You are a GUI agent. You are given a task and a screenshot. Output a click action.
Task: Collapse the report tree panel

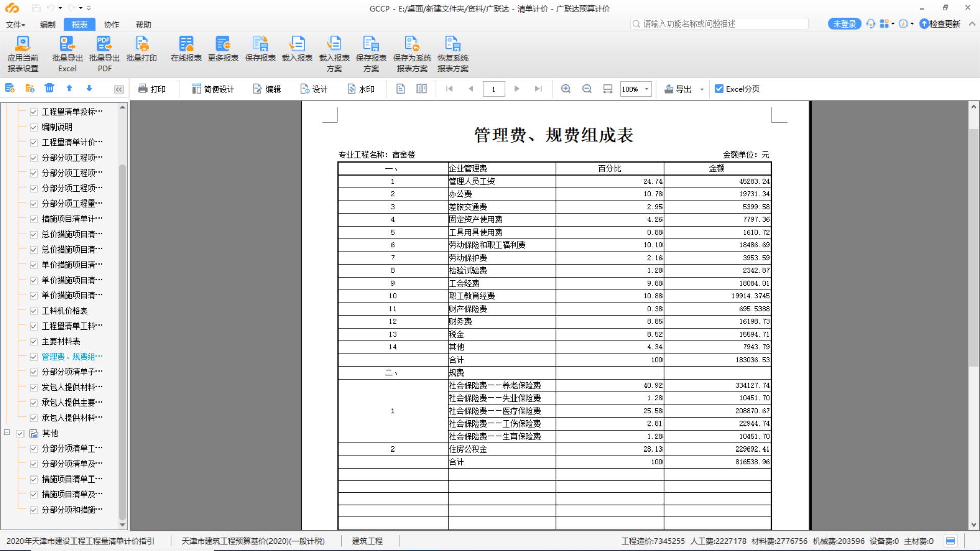coord(119,89)
